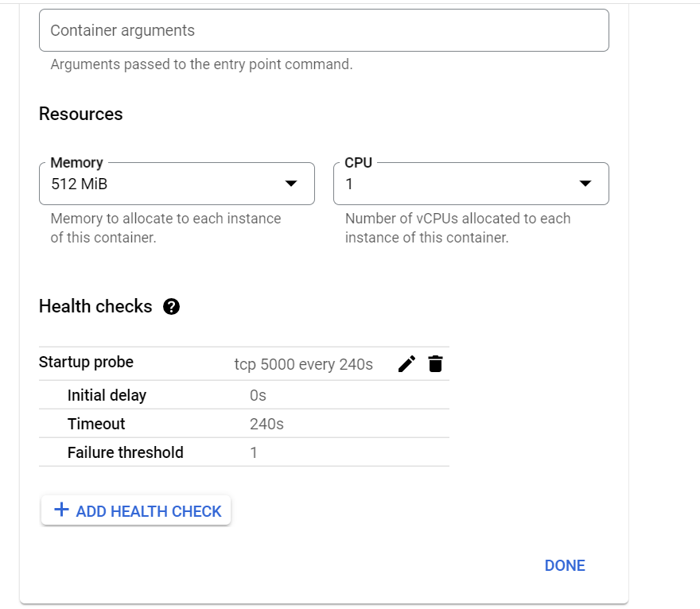Viewport: 700px width, 609px height.
Task: Click the ADD HEALTH CHECK button text
Action: click(149, 511)
